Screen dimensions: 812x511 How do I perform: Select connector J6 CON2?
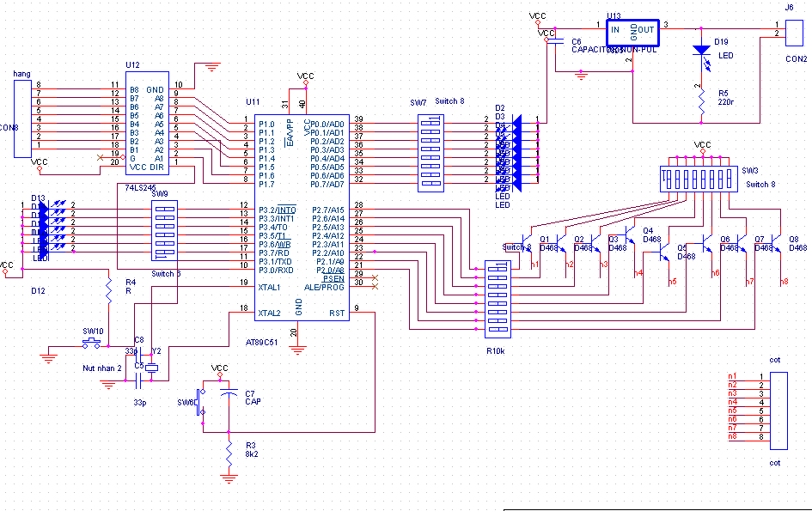pos(794,32)
